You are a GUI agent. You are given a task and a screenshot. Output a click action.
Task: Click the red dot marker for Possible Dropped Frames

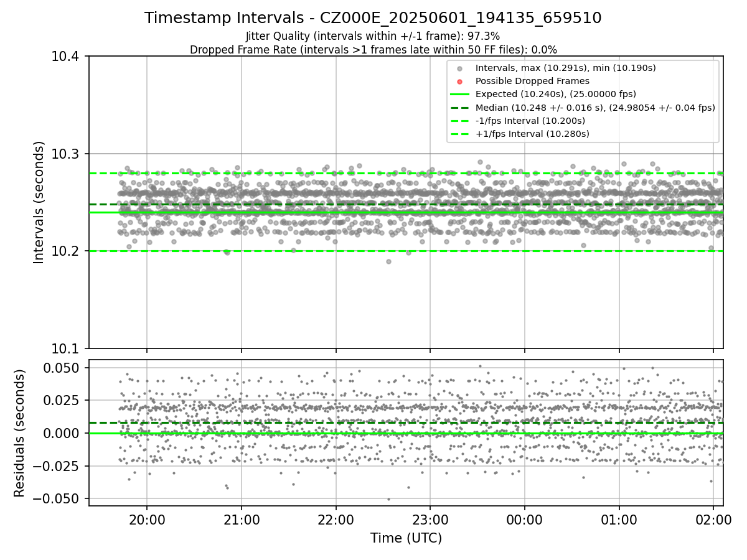click(x=459, y=82)
